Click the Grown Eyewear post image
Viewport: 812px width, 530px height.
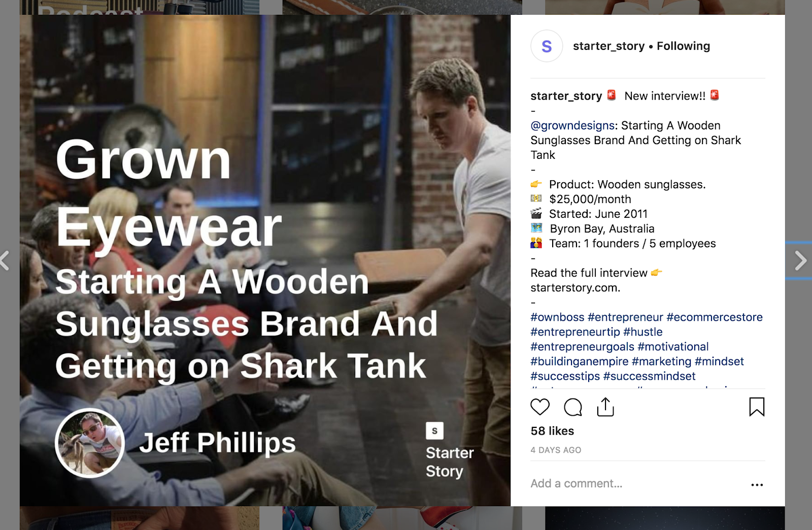tap(265, 260)
